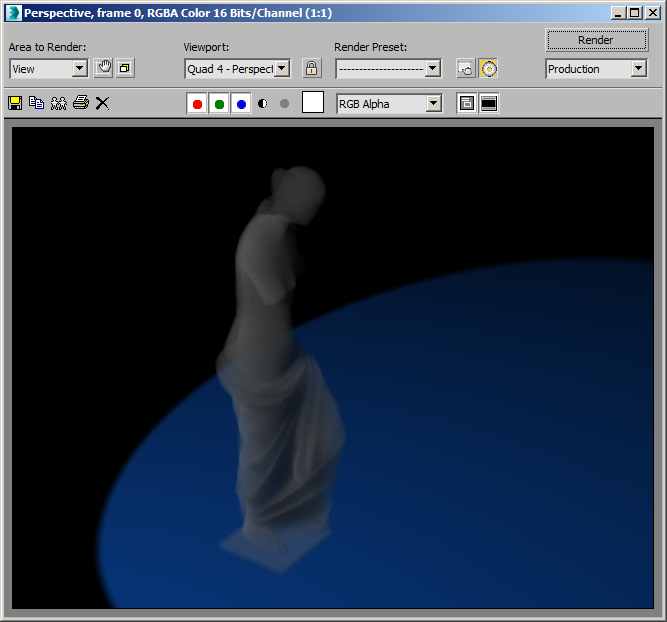Toggle the alpha channel display
This screenshot has width=667, height=622.
pos(263,103)
